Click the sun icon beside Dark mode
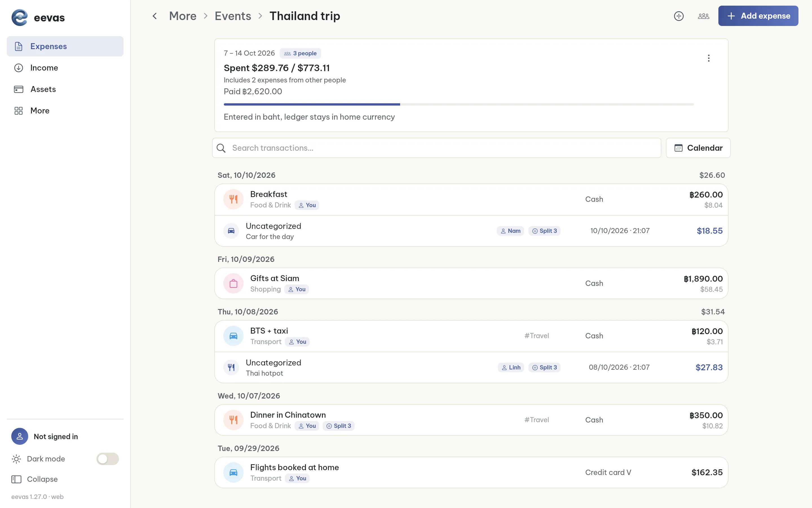The image size is (812, 508). click(x=16, y=459)
